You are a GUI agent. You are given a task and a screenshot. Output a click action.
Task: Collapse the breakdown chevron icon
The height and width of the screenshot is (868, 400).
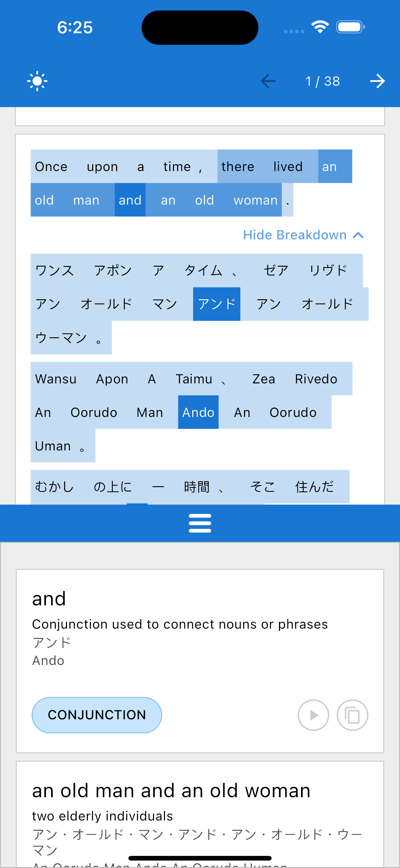[358, 235]
